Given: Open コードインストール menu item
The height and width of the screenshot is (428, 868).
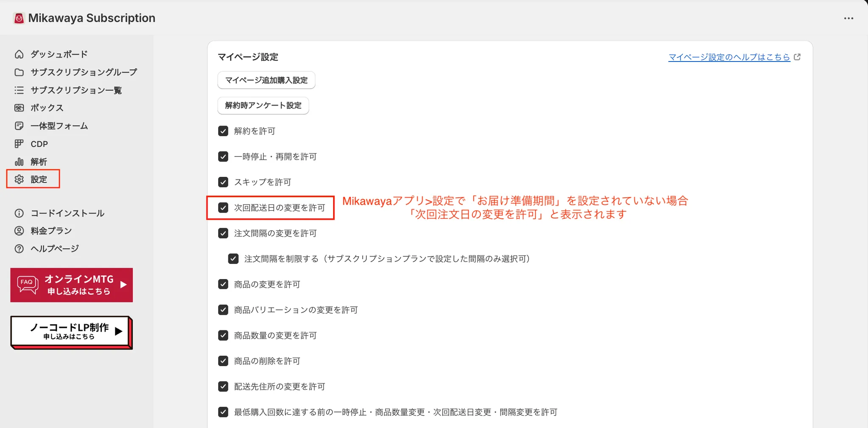Looking at the screenshot, I should 67,213.
